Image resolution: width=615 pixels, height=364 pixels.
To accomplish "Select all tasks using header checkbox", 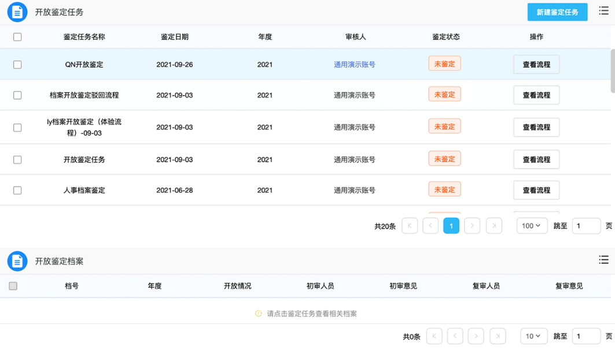I will coord(17,37).
